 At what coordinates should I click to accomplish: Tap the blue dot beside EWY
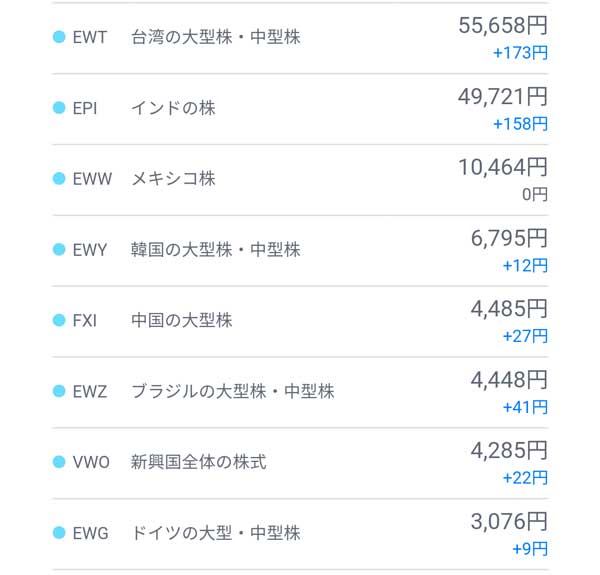[x=58, y=251]
